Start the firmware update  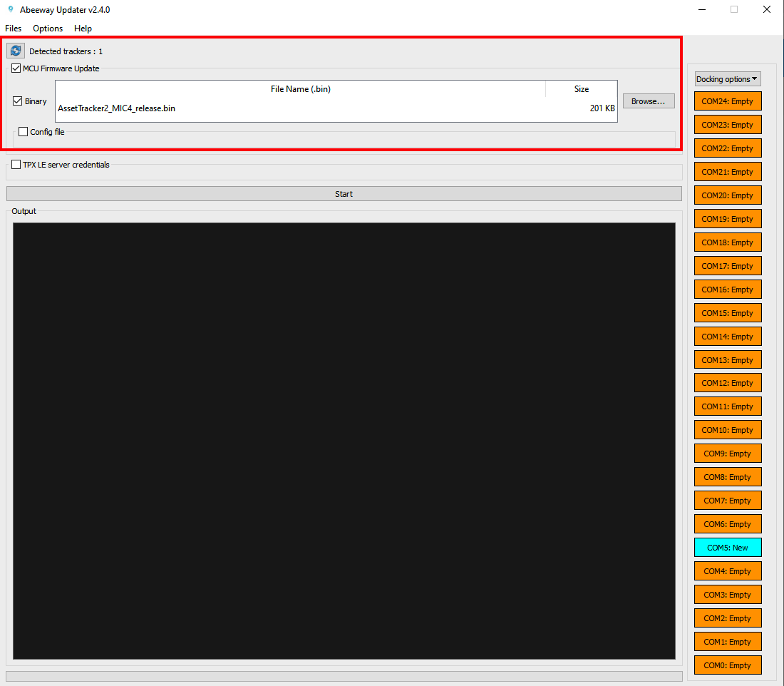click(x=344, y=194)
